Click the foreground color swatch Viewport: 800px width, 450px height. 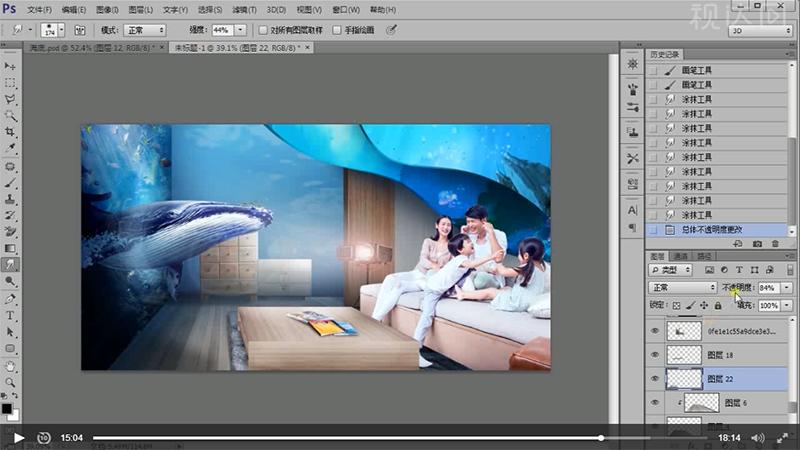click(7, 408)
